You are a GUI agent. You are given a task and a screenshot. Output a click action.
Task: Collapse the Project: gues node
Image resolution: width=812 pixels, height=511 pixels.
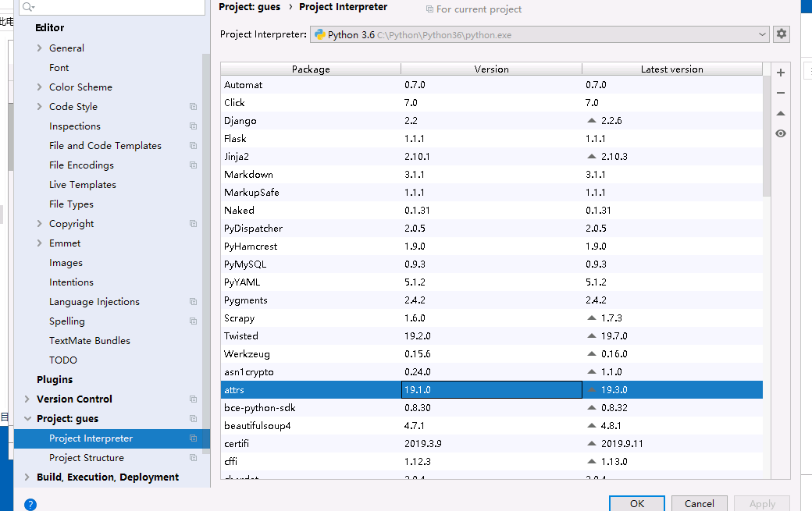click(27, 418)
